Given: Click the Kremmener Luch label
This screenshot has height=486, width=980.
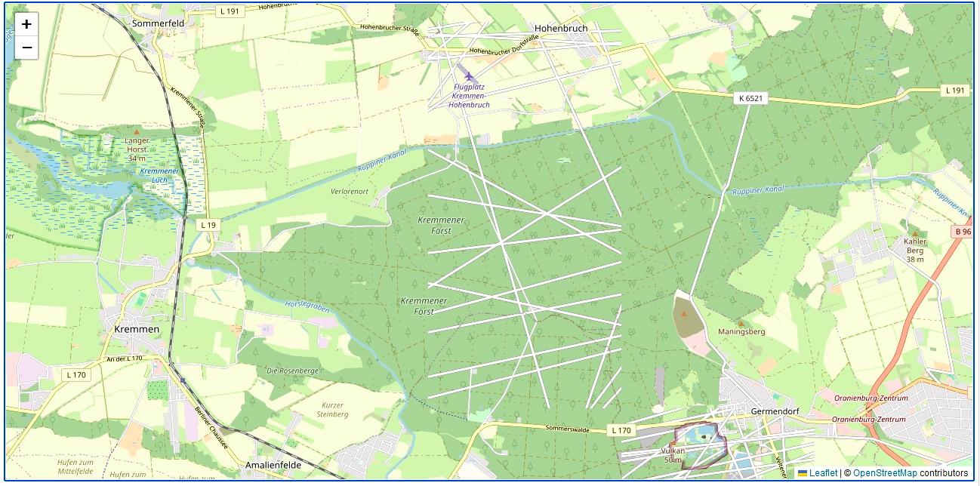Looking at the screenshot, I should [x=160, y=176].
